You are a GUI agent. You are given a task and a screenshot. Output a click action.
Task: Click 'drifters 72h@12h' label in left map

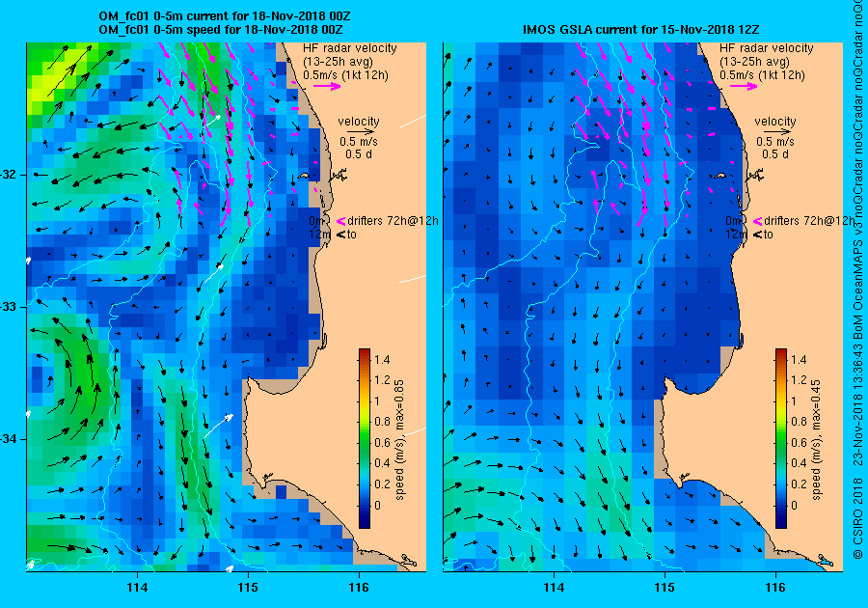click(x=393, y=221)
